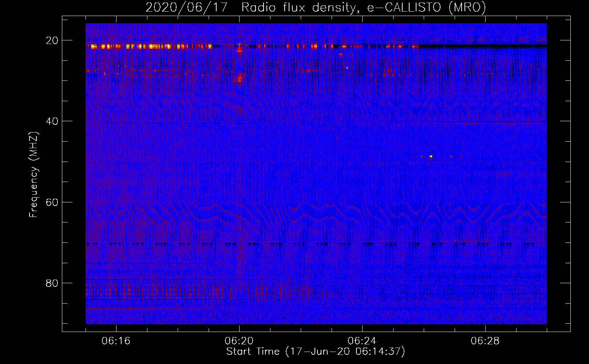This screenshot has width=589, height=364.
Task: Click the 06:16 time tick label
Action: [x=116, y=341]
